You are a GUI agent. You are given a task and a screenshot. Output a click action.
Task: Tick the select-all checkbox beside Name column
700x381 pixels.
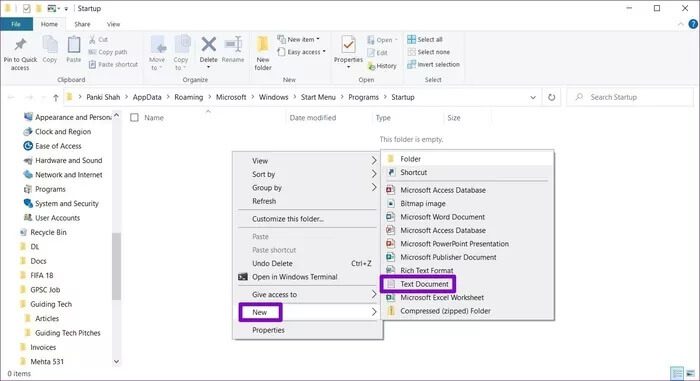[x=134, y=117]
